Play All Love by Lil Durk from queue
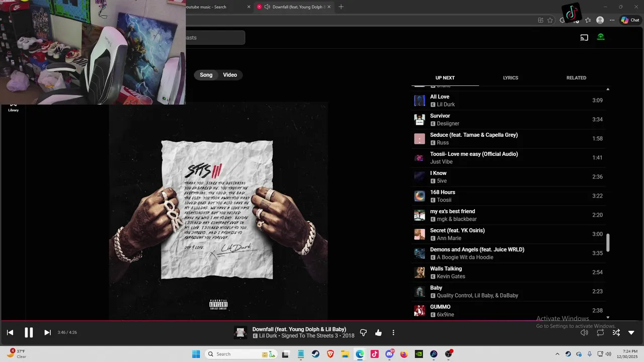The height and width of the screenshot is (362, 644). (x=508, y=101)
